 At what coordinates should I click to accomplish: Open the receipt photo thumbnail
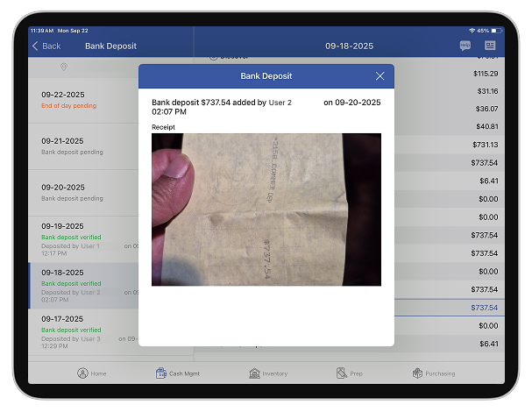click(266, 209)
